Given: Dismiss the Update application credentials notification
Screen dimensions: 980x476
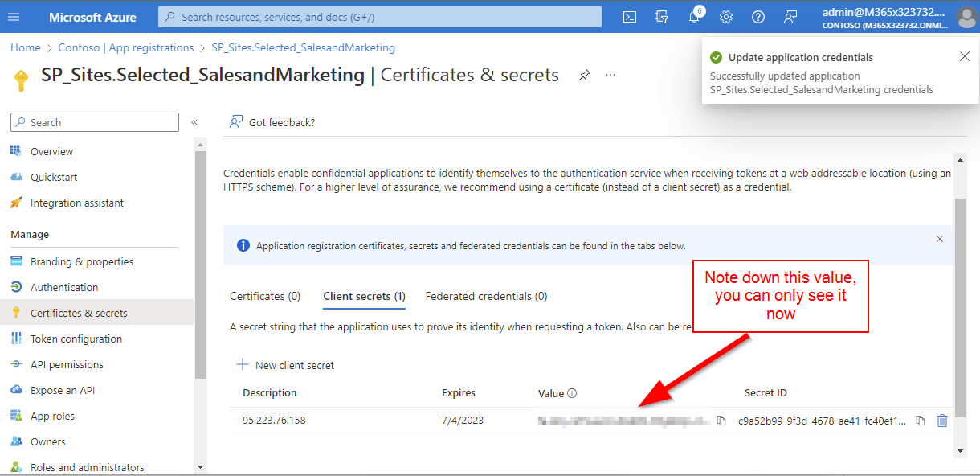Looking at the screenshot, I should (965, 56).
